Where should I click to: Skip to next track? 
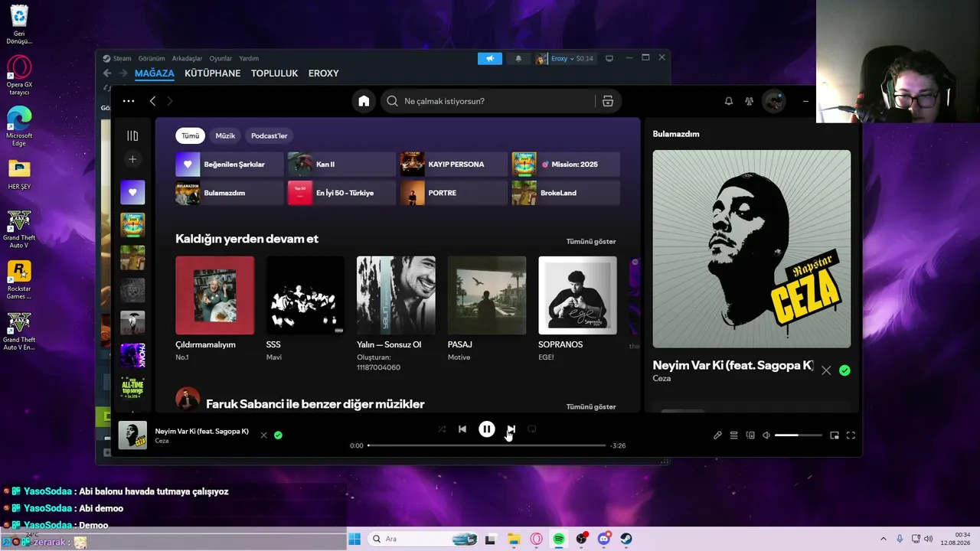coord(511,429)
